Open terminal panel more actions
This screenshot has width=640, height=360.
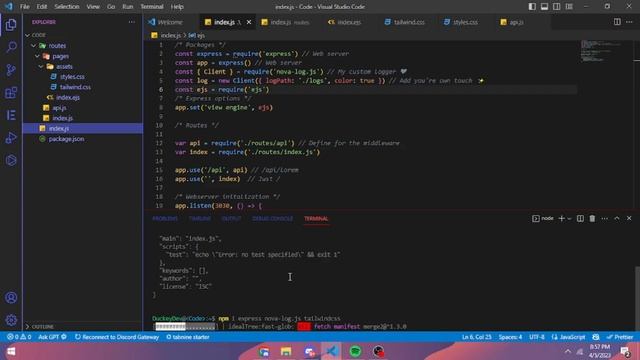coord(604,218)
